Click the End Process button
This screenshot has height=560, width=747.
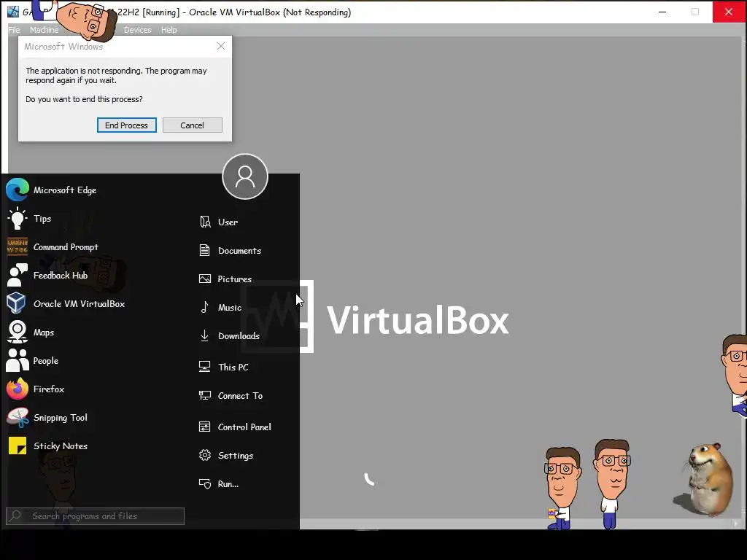tap(127, 125)
